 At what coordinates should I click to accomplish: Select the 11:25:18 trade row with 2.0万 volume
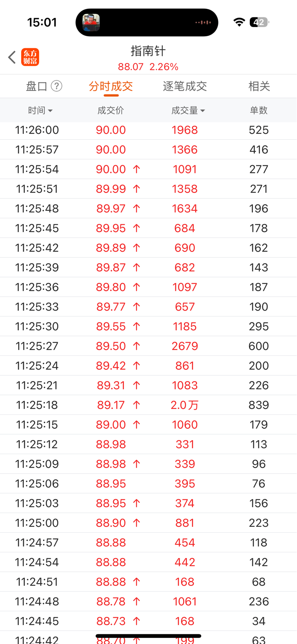pos(148,405)
